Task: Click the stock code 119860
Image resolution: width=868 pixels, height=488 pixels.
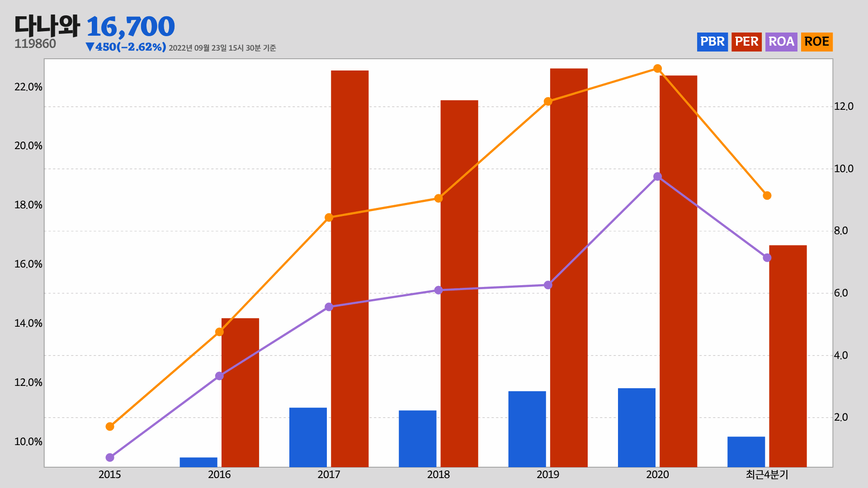Action: (x=35, y=44)
